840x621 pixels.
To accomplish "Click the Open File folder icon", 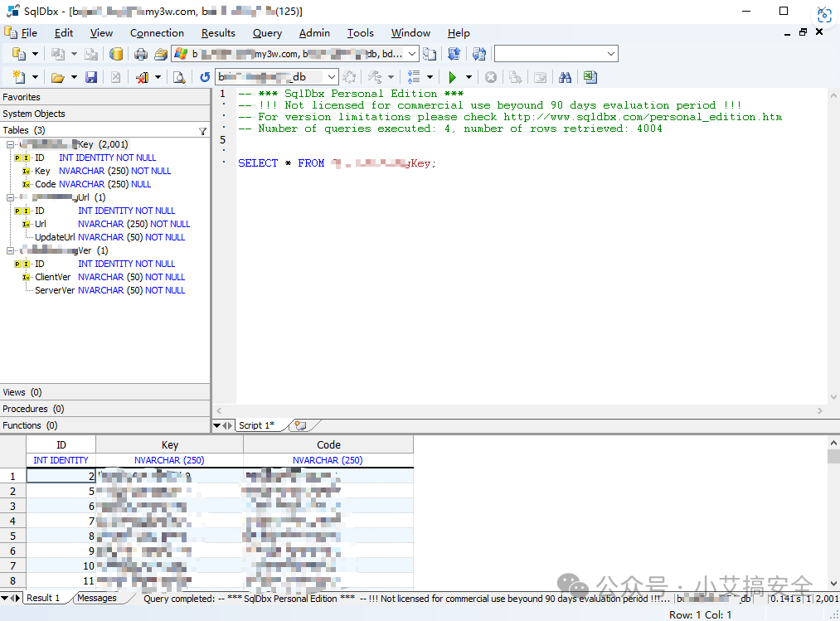I will coord(58,77).
